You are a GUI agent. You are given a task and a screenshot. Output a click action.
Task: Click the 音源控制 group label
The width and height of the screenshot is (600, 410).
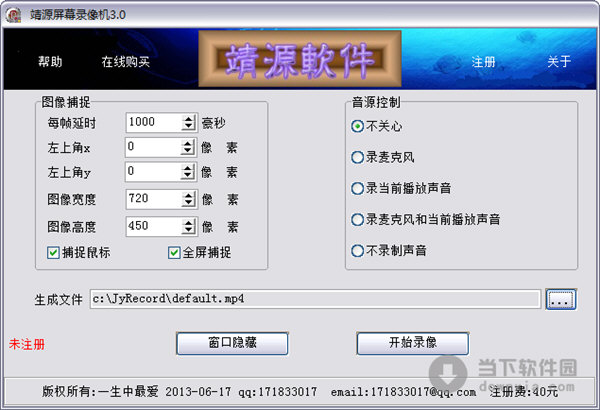point(376,102)
